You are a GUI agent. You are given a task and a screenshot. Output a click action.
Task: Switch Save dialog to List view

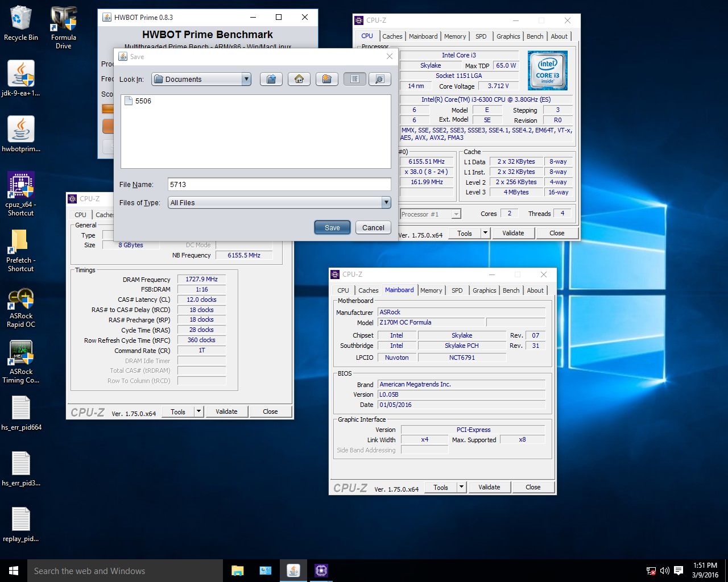355,79
